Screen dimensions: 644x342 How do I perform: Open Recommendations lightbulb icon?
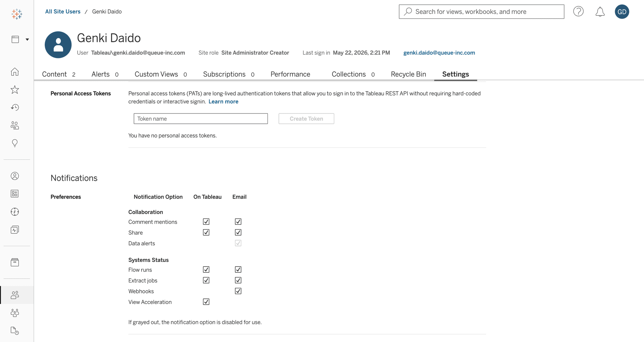pyautogui.click(x=15, y=143)
